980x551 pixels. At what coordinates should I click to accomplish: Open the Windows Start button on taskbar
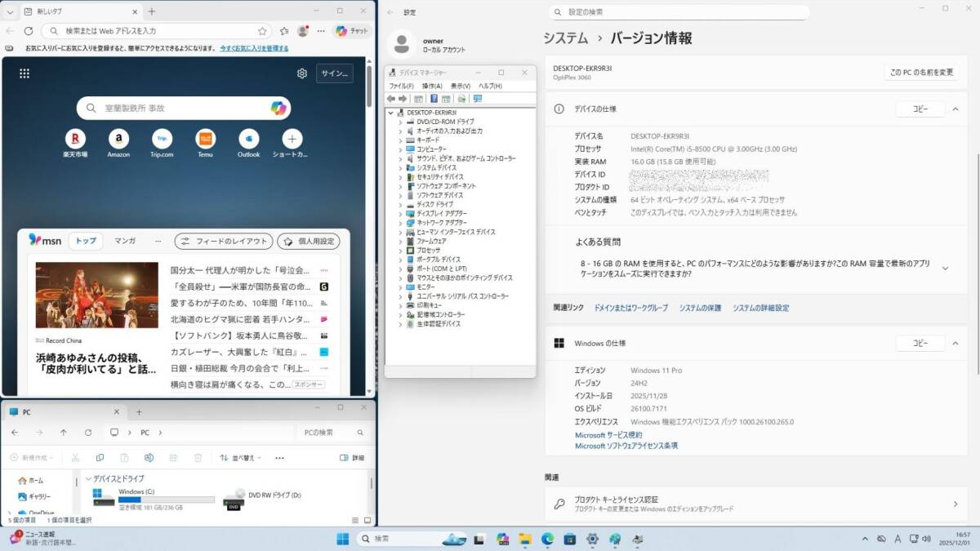click(343, 539)
